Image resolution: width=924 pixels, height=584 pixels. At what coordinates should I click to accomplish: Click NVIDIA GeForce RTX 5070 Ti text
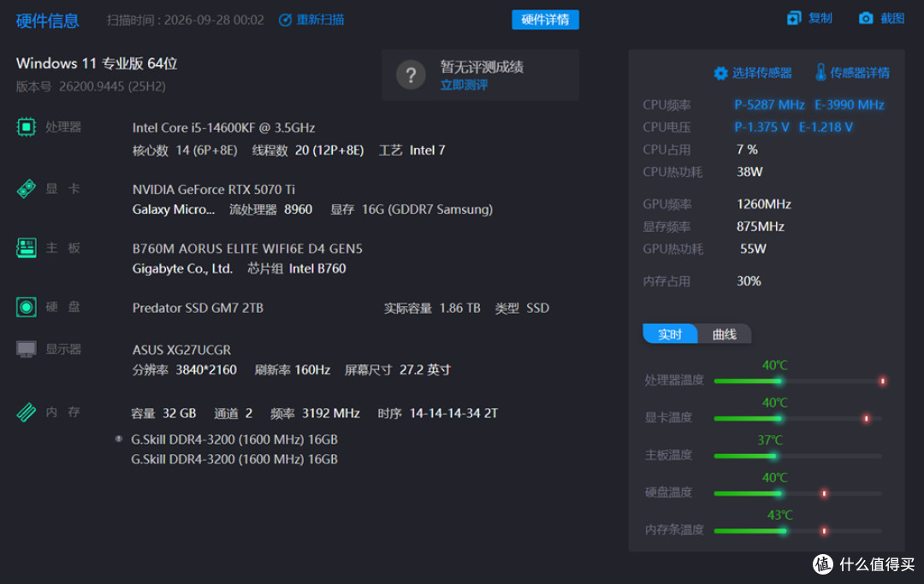(213, 190)
